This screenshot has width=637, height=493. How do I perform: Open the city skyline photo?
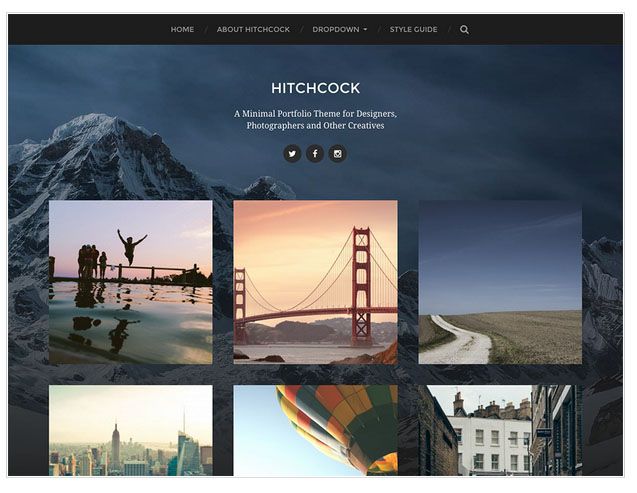(130, 430)
